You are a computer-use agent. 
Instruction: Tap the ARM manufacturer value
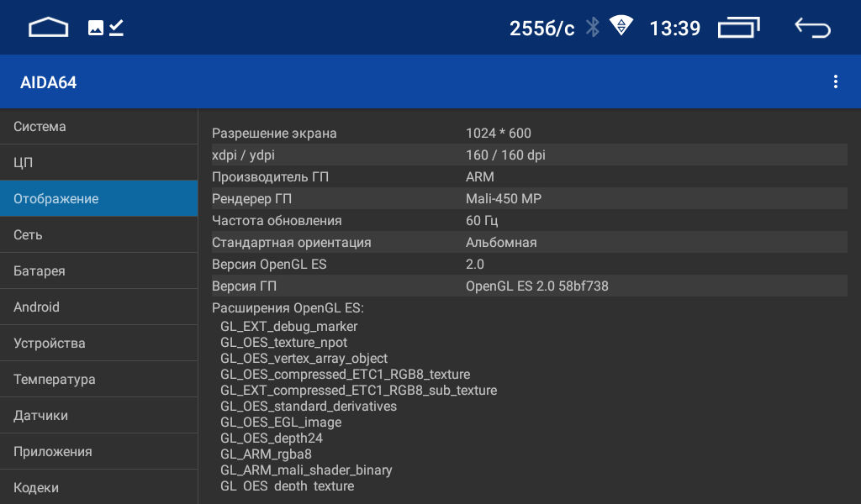[480, 177]
